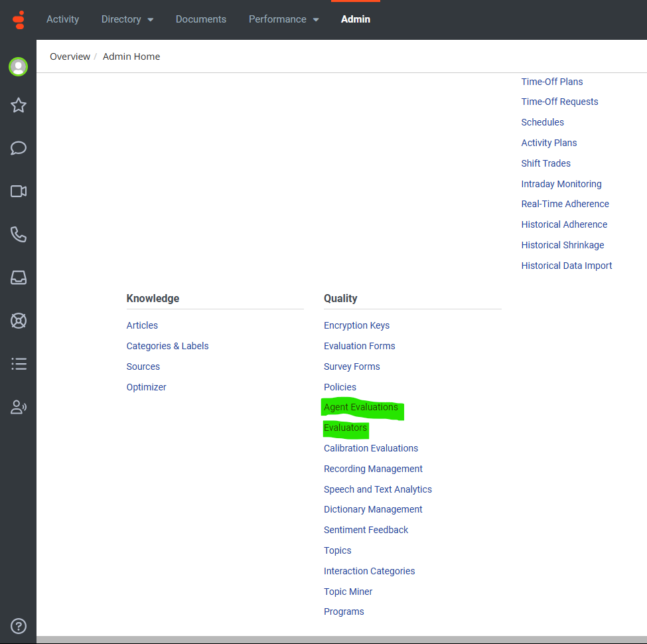Open the Schedules link
The width and height of the screenshot is (647, 644).
(x=542, y=123)
